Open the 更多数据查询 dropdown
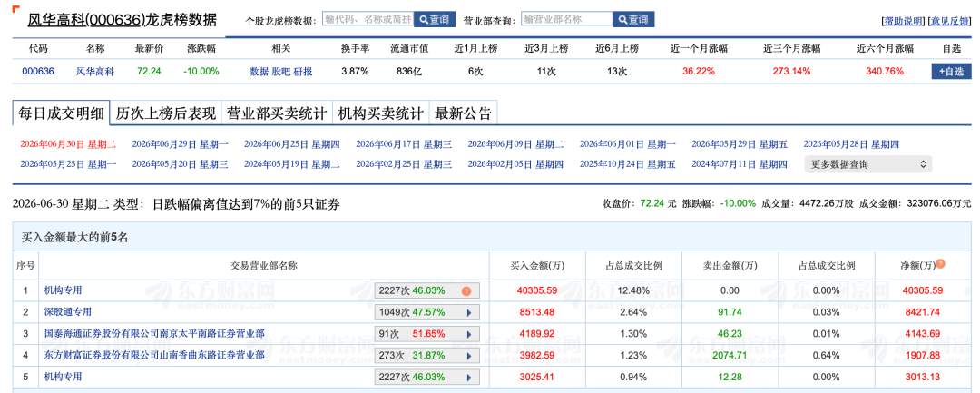Image resolution: width=980 pixels, height=393 pixels. pos(868,165)
